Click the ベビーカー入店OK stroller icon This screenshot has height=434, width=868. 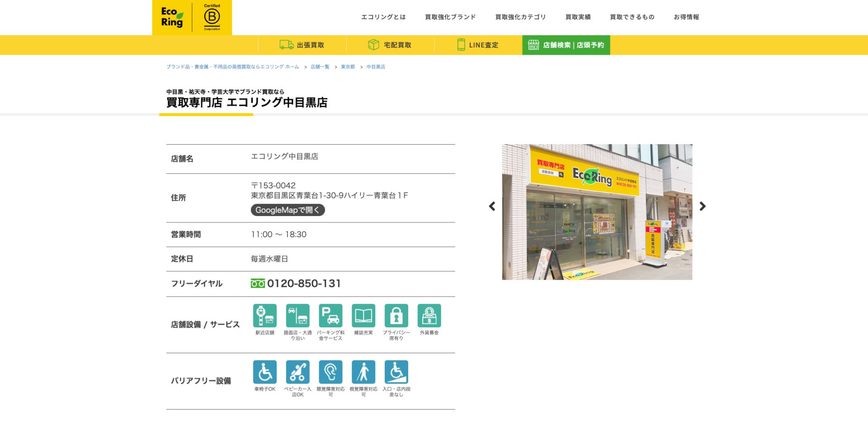298,372
